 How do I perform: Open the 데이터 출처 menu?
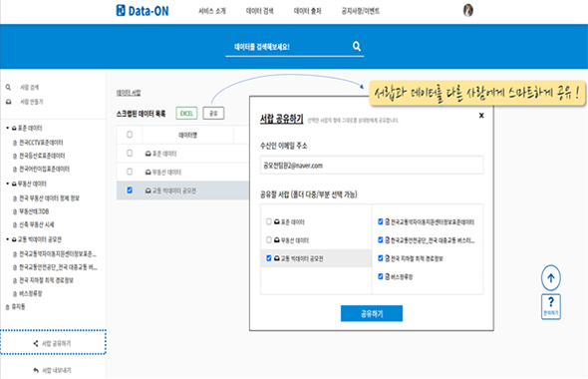(x=307, y=11)
